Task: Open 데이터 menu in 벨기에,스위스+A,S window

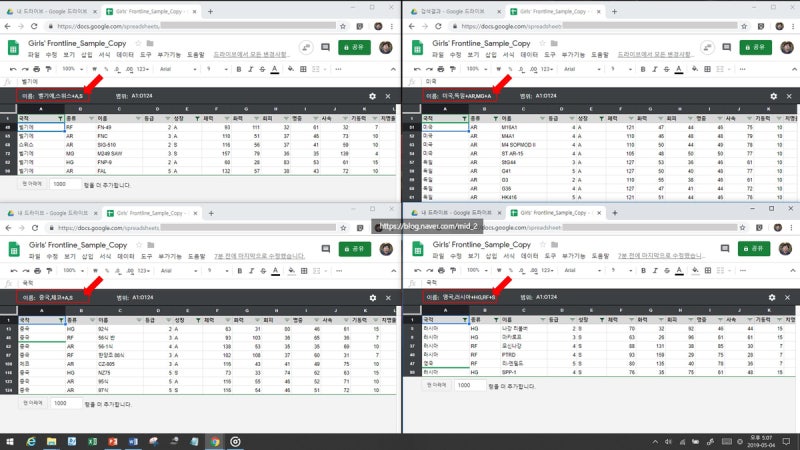Action: pyautogui.click(x=125, y=55)
